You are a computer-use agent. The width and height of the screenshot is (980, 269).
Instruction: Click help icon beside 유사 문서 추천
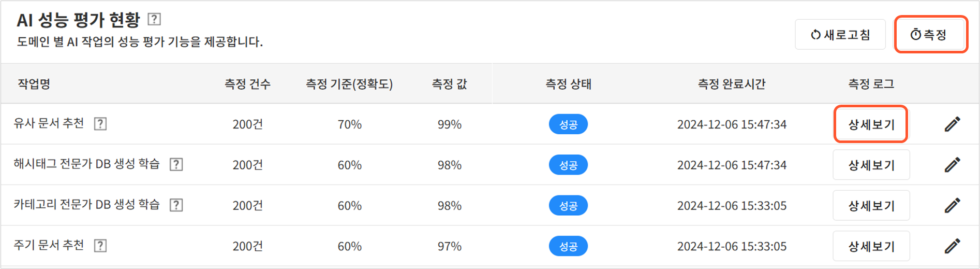[x=100, y=124]
